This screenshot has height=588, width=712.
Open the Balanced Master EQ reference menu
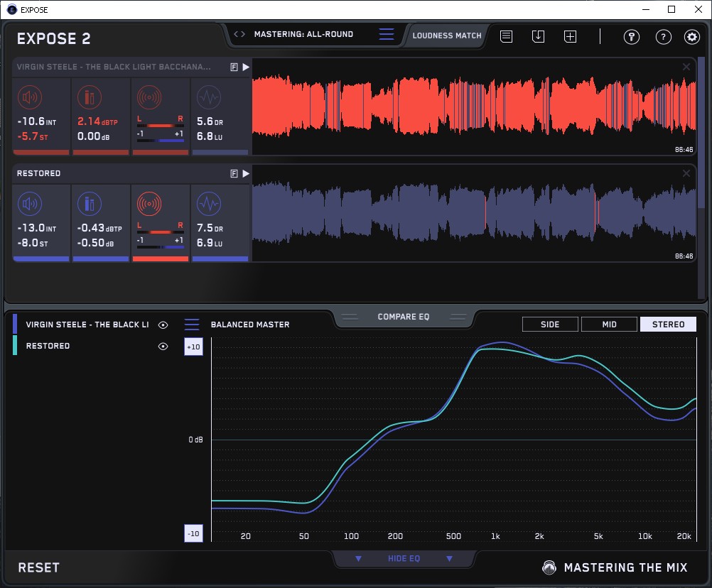click(192, 325)
